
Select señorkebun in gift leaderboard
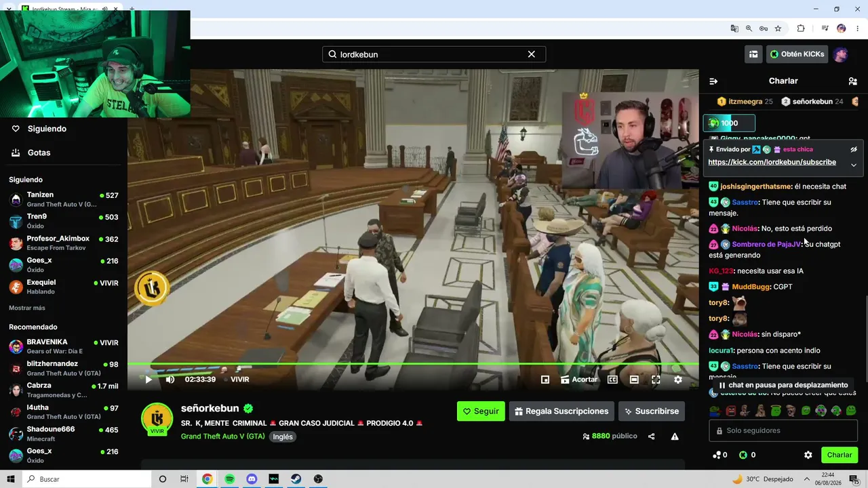point(812,102)
